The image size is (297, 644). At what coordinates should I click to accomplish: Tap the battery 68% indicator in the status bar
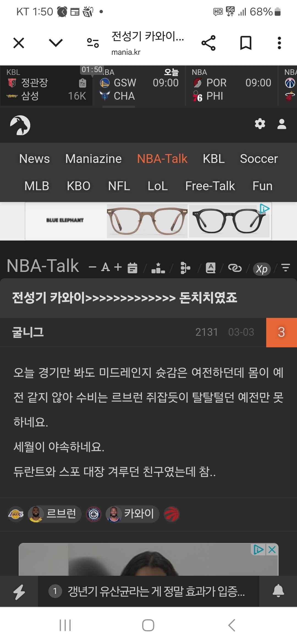coord(265,12)
